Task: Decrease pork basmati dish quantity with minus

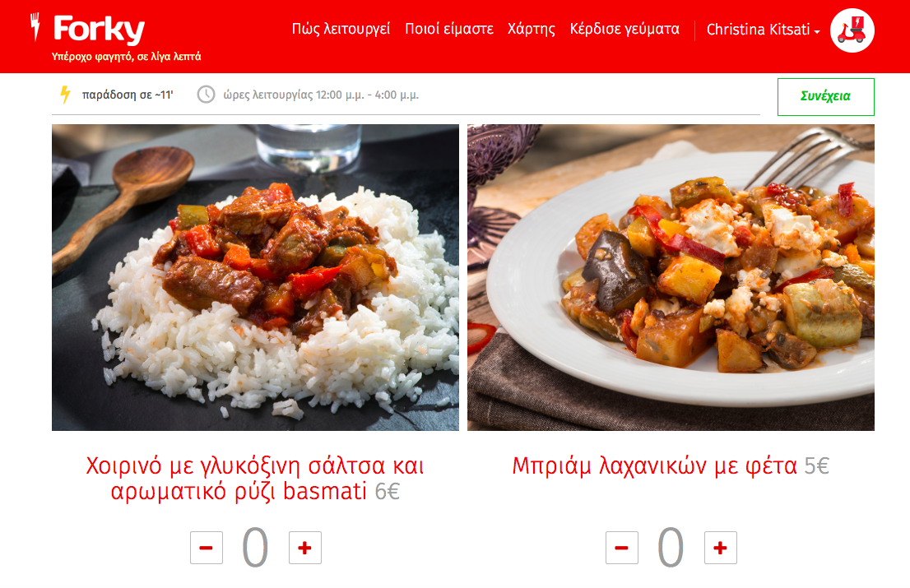Action: pyautogui.click(x=207, y=548)
